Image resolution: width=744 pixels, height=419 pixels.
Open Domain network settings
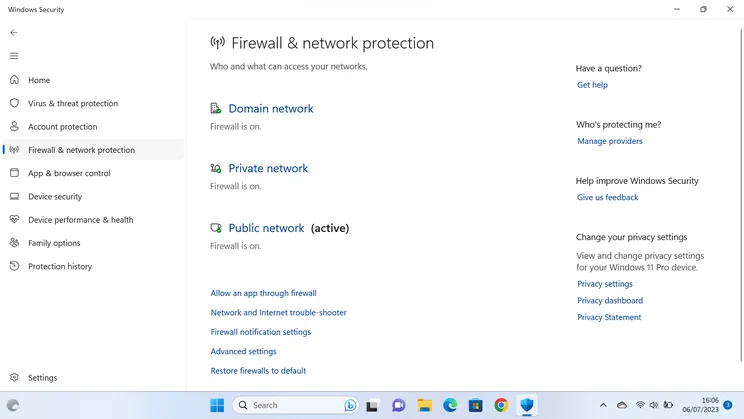pyautogui.click(x=271, y=109)
